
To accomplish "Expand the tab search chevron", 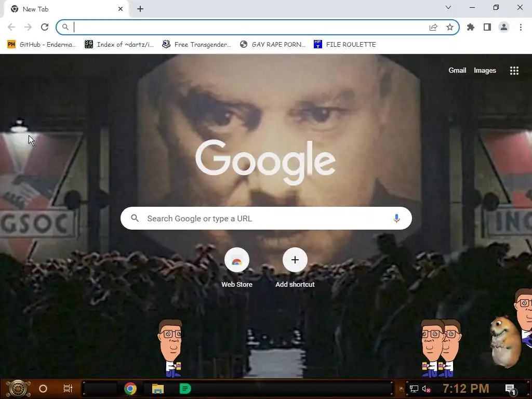I will point(448,7).
